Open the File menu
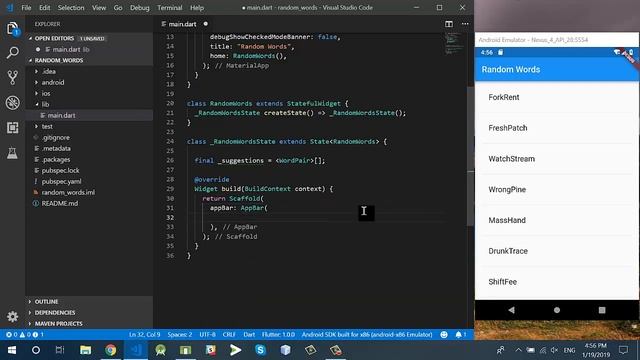This screenshot has width=640, height=360. tap(26, 7)
